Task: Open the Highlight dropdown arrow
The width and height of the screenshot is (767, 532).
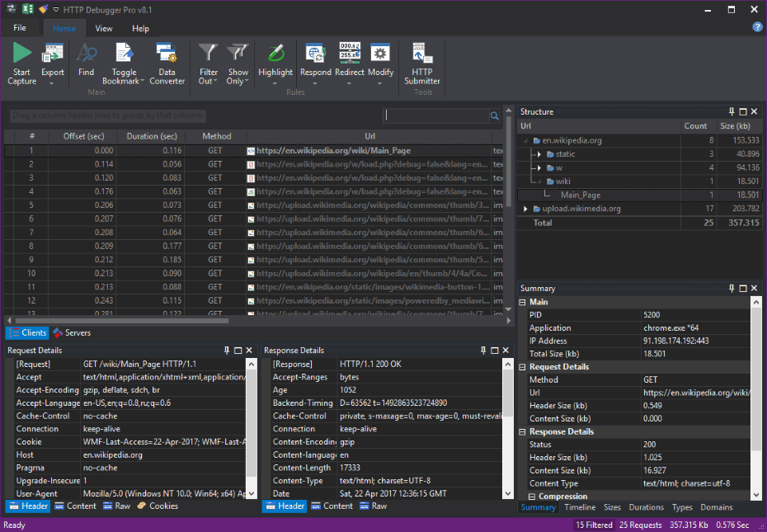Action: tap(275, 83)
